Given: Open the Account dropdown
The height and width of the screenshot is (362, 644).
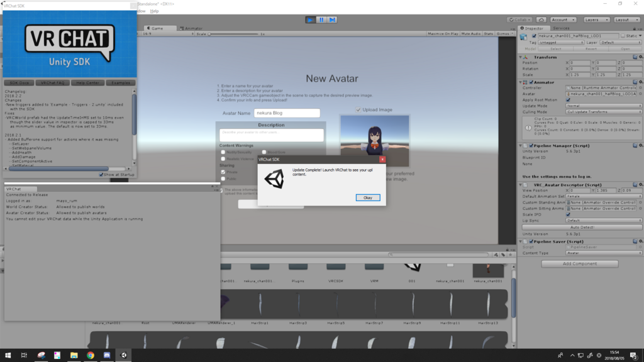Looking at the screenshot, I should (x=563, y=19).
